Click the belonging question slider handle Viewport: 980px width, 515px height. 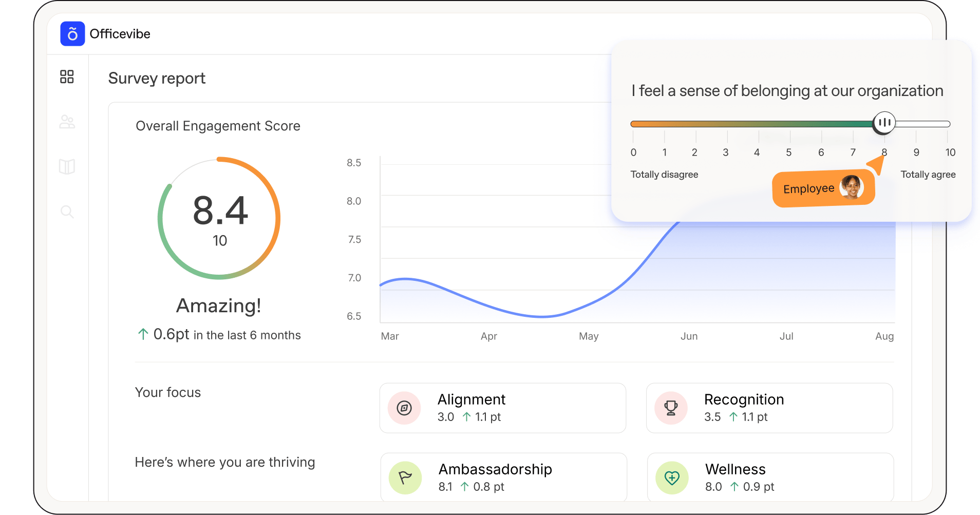tap(884, 122)
